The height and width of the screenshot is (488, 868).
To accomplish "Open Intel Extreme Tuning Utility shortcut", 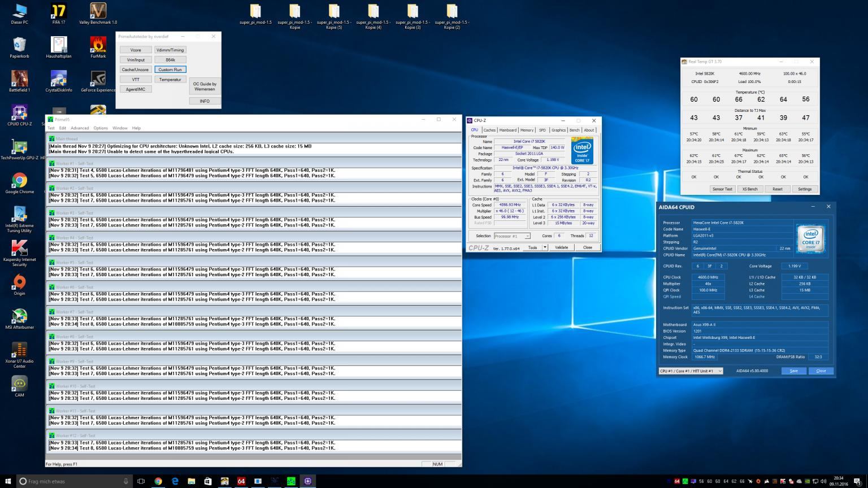I will pos(19,219).
